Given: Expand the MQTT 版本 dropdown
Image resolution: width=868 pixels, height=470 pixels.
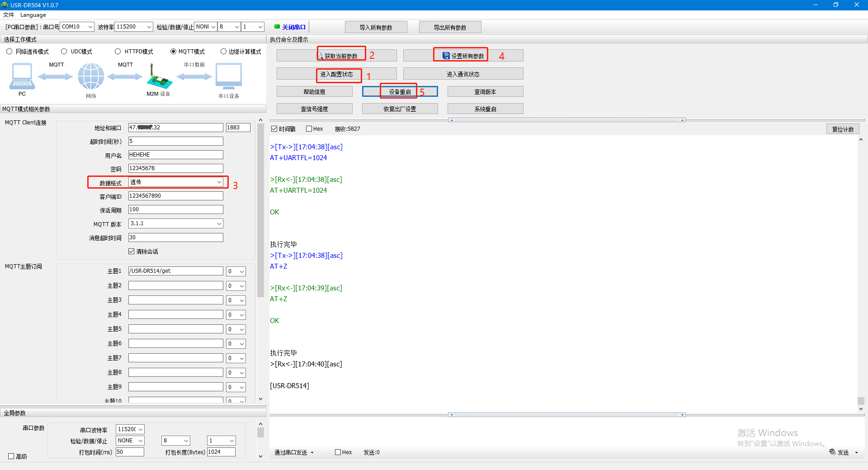Looking at the screenshot, I should 219,223.
